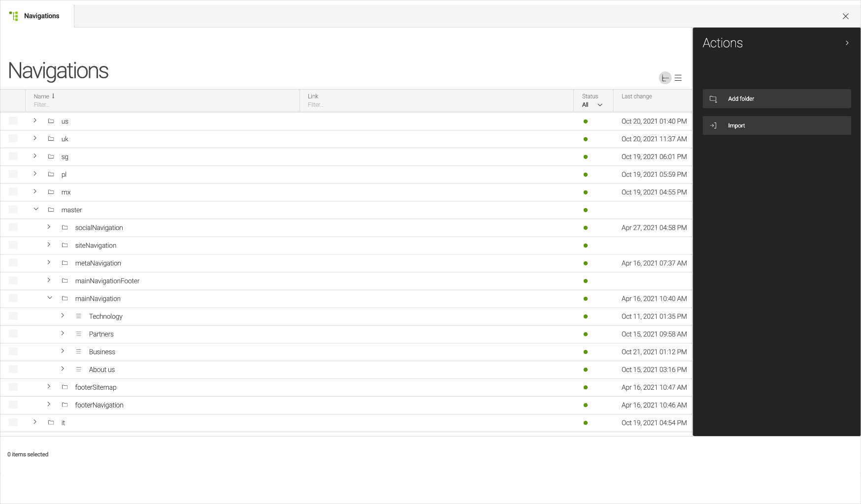Click the Last change column header
861x504 pixels.
(636, 96)
